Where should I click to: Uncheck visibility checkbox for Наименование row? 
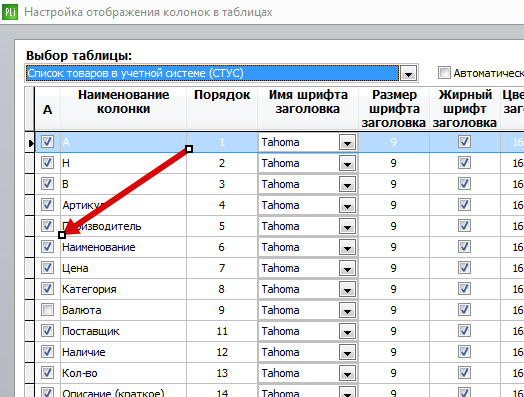coord(47,247)
